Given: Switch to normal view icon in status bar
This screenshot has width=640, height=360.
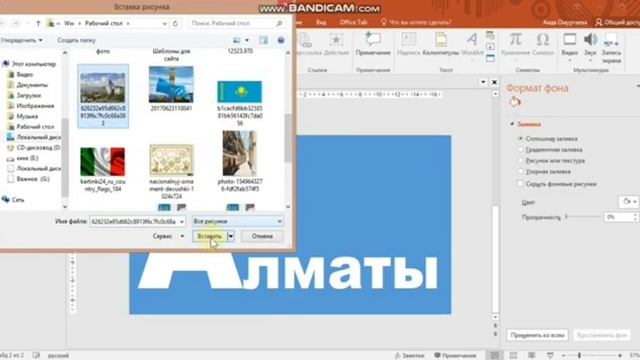Looking at the screenshot, I should tap(495, 356).
